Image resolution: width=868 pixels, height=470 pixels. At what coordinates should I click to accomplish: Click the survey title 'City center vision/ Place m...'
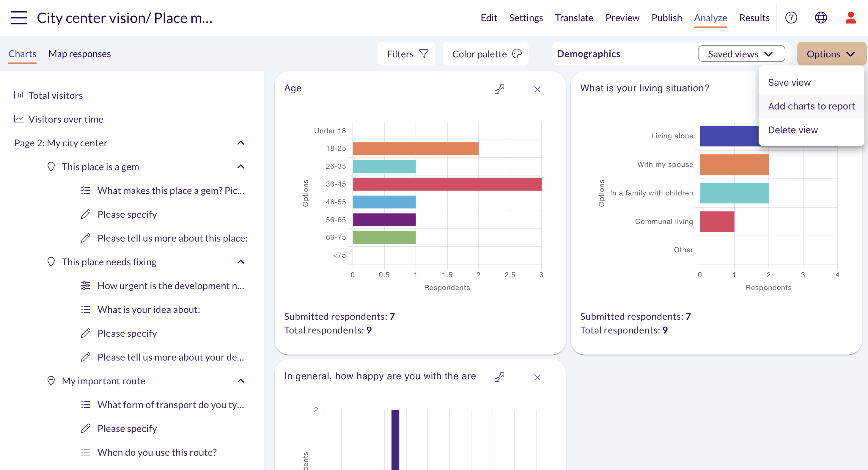[125, 18]
